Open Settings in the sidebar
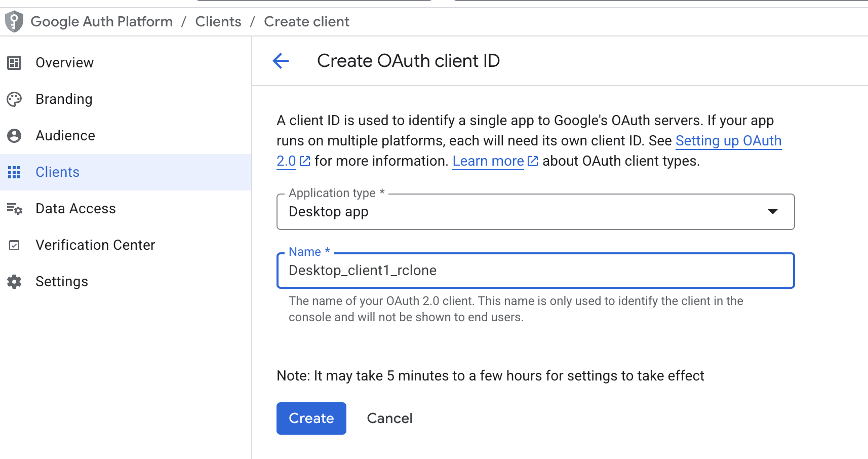 (126, 282)
